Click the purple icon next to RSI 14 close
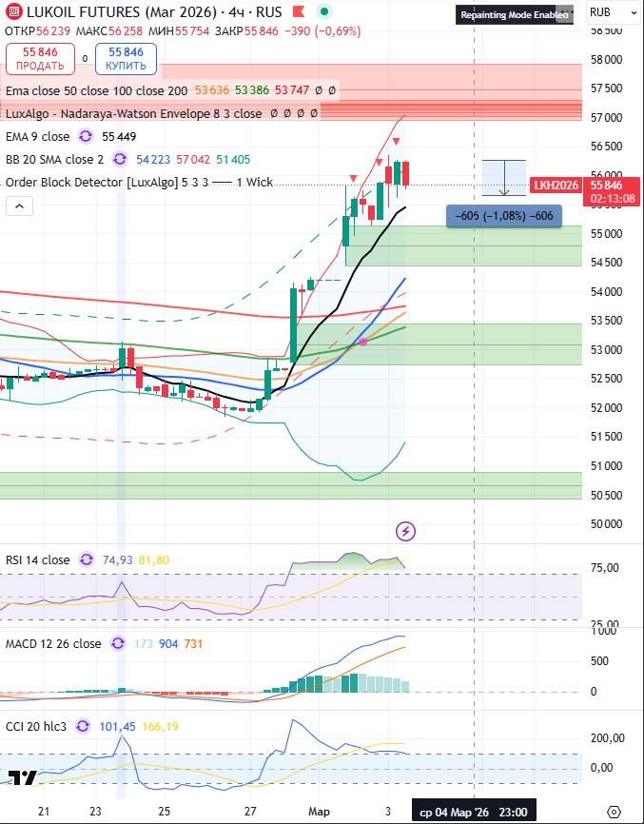Viewport: 644px width, 824px height. tap(87, 560)
